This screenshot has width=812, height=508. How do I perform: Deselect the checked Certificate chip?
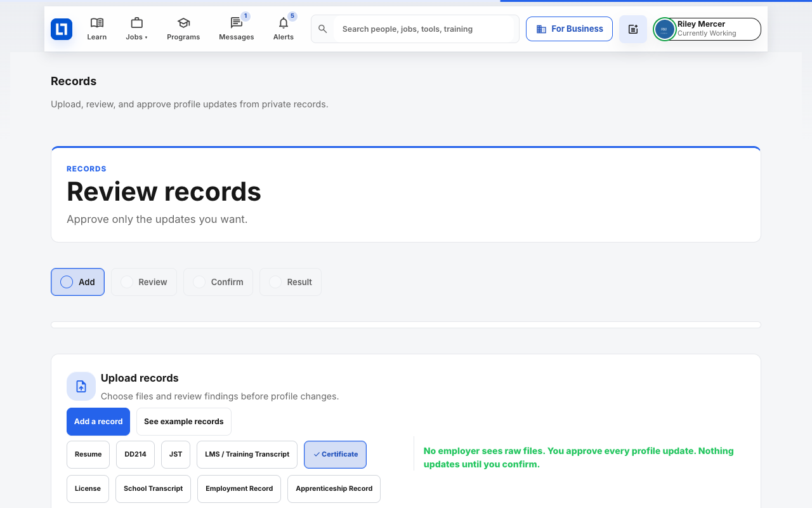coord(335,455)
